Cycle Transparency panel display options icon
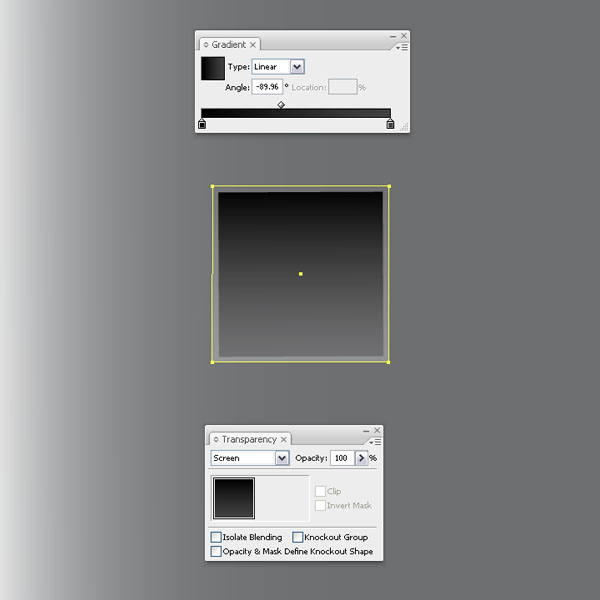600x600 pixels. tap(216, 439)
